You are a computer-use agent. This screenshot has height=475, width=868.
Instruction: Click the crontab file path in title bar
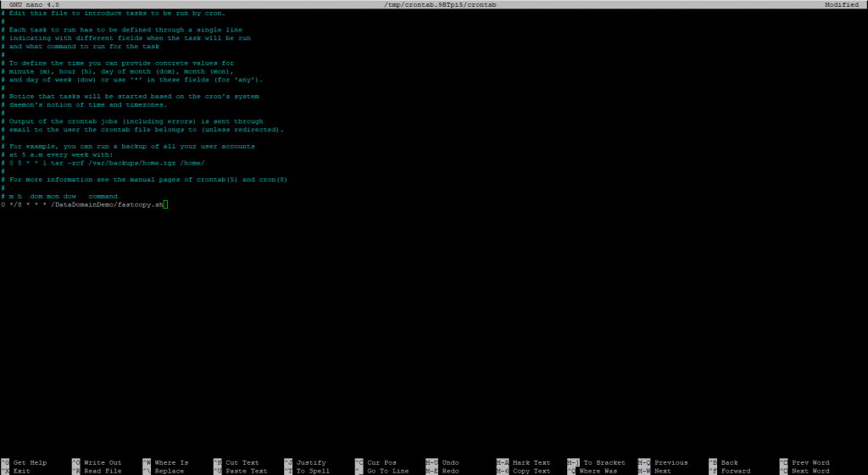(431, 5)
